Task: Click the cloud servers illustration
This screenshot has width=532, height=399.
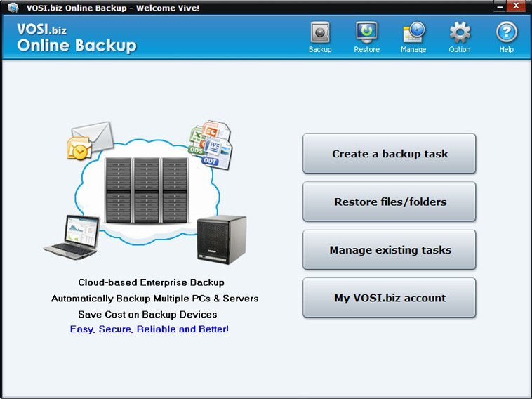Action: 147,191
